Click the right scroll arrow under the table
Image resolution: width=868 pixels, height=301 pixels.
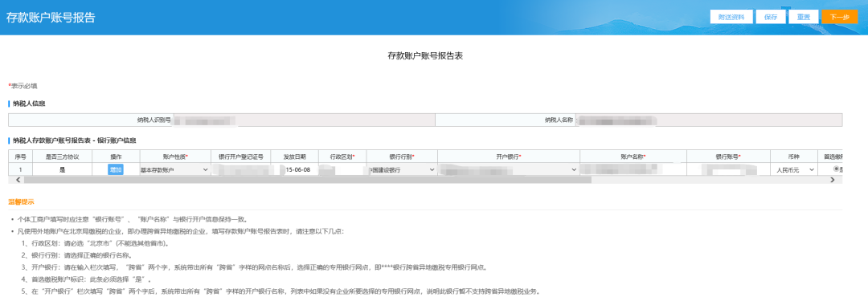tap(832, 180)
